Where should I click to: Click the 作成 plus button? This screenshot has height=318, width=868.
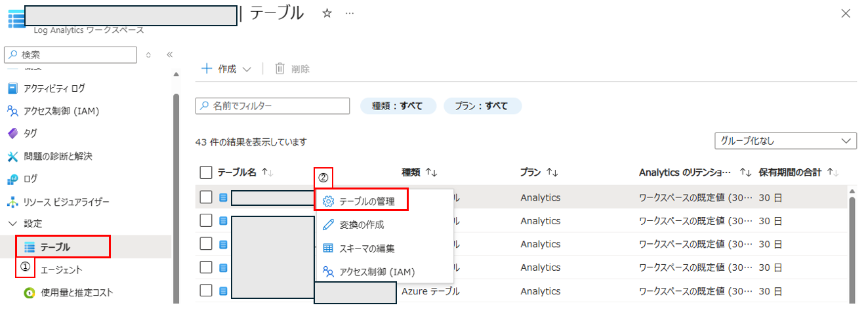(218, 69)
